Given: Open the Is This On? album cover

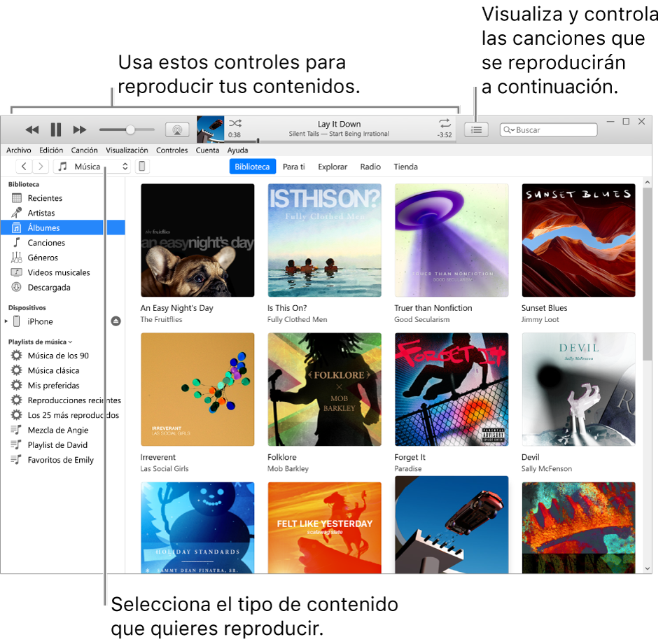Looking at the screenshot, I should [325, 240].
